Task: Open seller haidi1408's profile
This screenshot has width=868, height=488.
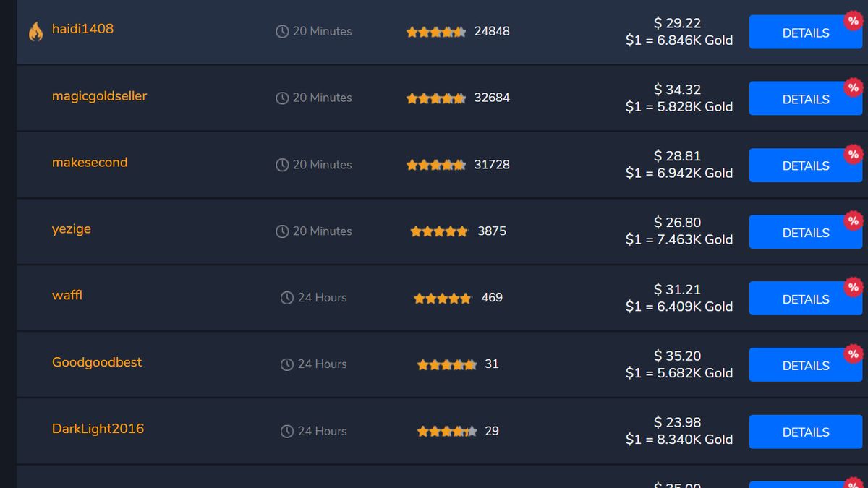Action: tap(82, 29)
